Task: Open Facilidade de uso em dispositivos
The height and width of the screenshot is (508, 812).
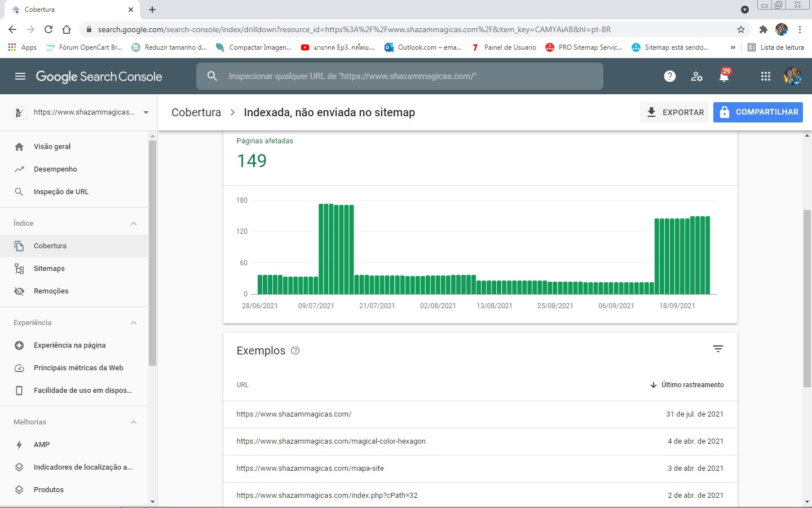Action: (x=74, y=391)
